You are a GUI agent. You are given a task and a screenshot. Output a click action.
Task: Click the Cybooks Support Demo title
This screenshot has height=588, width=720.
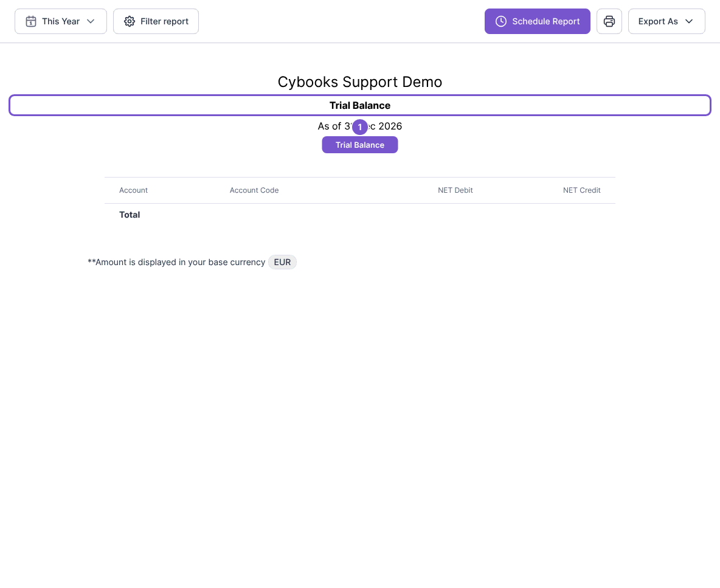[x=360, y=81]
